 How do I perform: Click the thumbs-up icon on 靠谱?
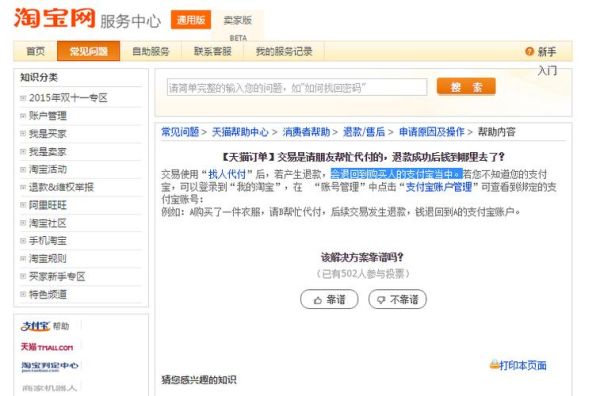point(318,300)
